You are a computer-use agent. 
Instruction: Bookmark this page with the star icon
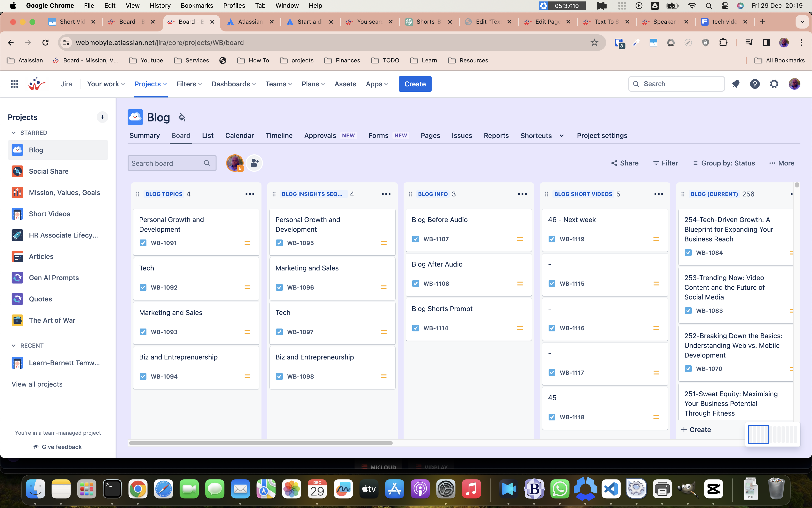coord(594,43)
